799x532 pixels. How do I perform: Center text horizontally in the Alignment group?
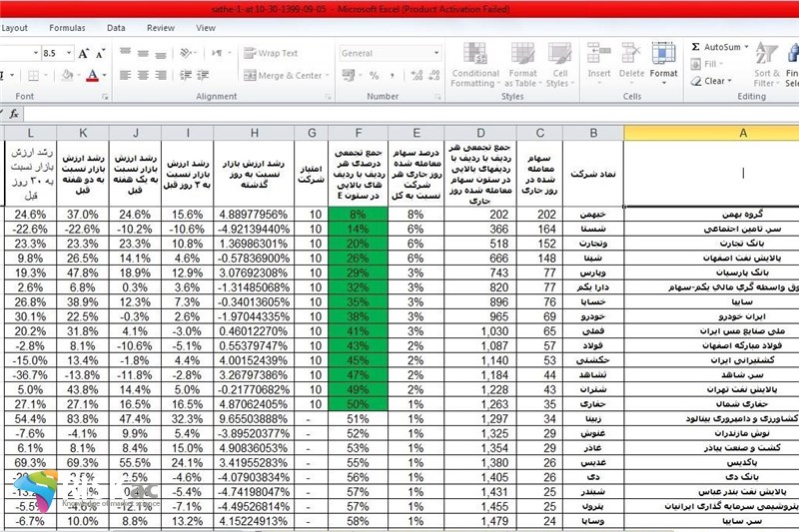pos(143,75)
